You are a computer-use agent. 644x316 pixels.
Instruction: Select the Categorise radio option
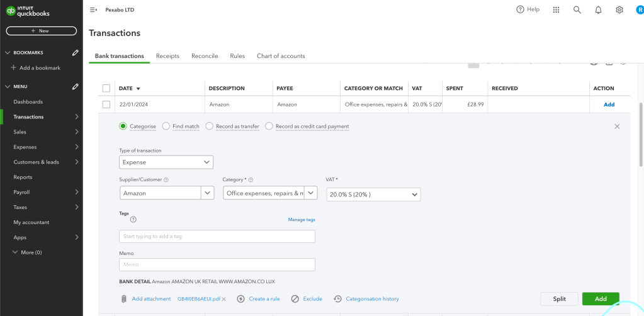pos(123,126)
